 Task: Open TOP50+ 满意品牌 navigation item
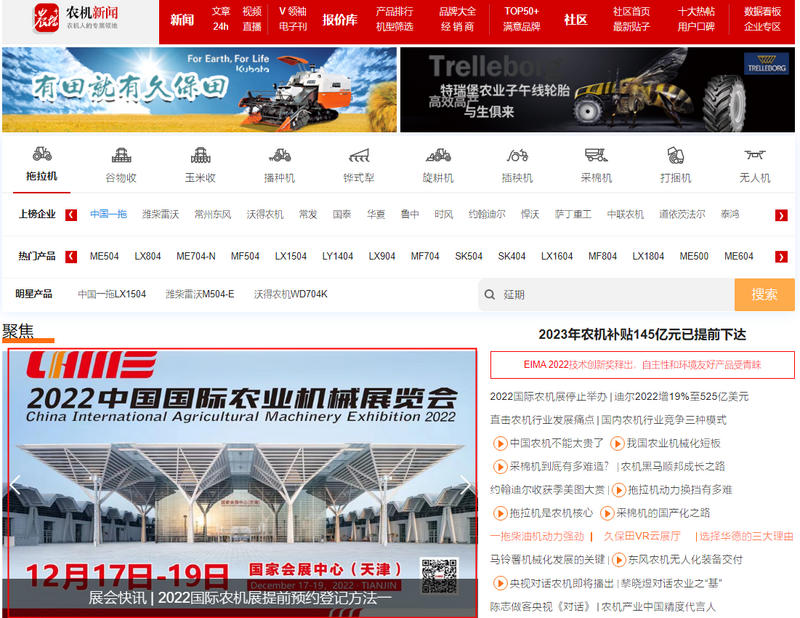[x=521, y=19]
